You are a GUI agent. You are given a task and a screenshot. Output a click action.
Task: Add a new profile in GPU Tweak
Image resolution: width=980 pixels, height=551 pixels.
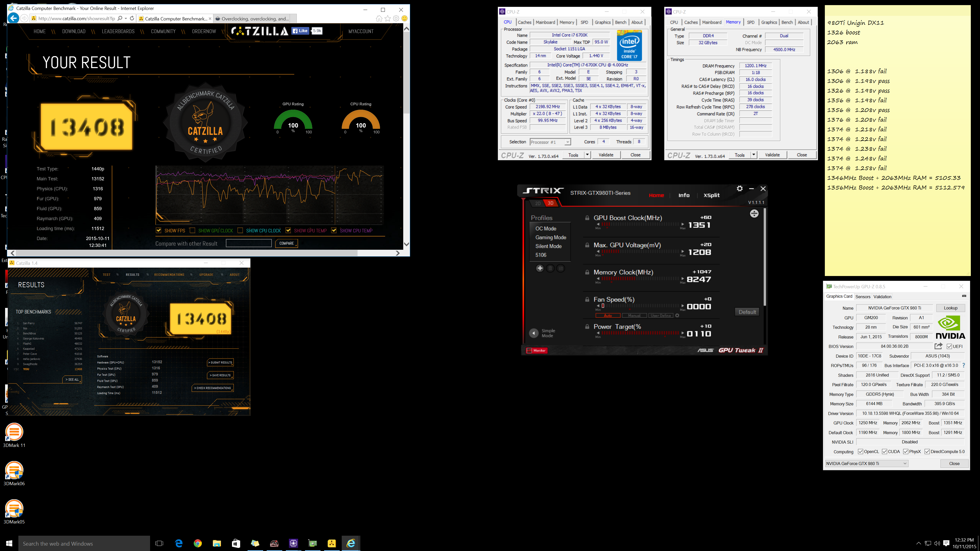click(540, 268)
